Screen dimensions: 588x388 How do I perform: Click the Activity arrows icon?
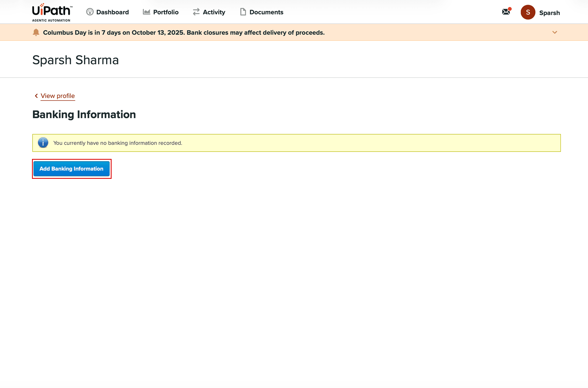point(196,12)
